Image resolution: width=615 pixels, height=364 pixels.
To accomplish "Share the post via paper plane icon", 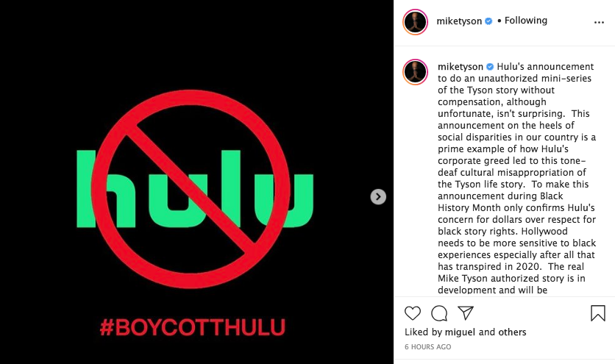I will [466, 313].
